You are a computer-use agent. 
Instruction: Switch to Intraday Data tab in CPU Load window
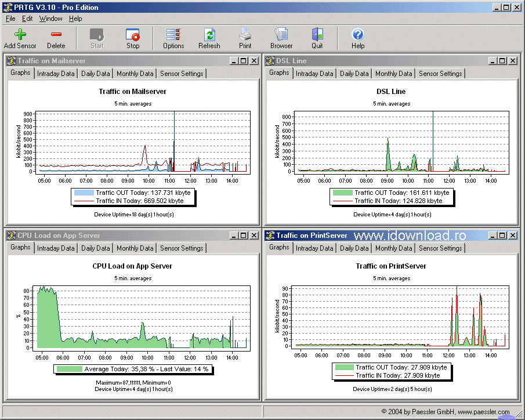click(56, 248)
